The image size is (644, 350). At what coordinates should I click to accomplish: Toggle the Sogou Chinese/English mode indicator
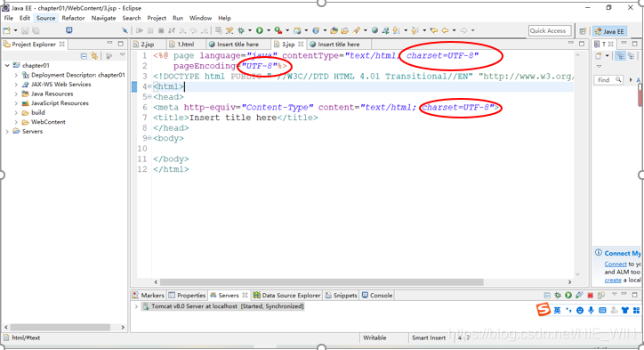tap(557, 310)
